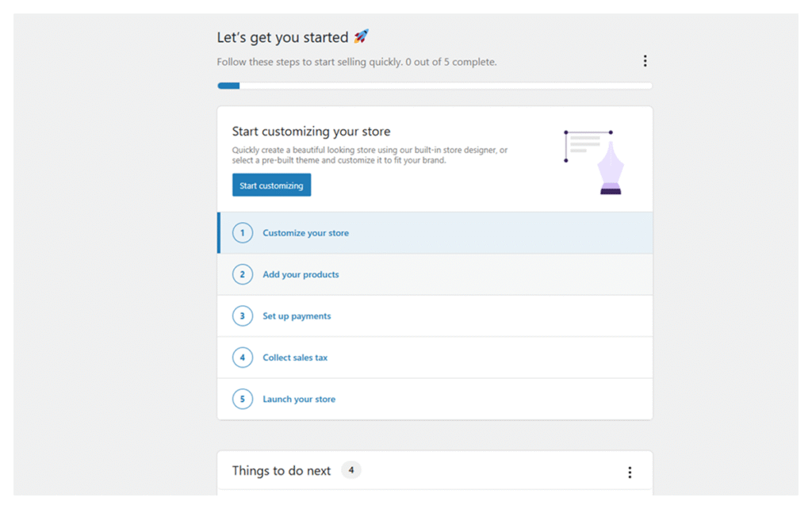This screenshot has height=509, width=812.
Task: Click the 'Start customizing your store' heading
Action: pyautogui.click(x=311, y=132)
